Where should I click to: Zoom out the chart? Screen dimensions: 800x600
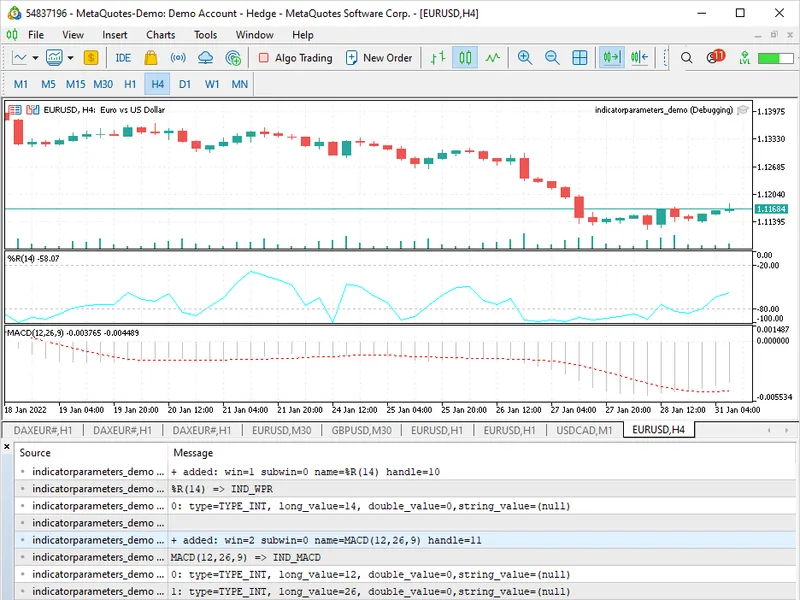point(553,58)
